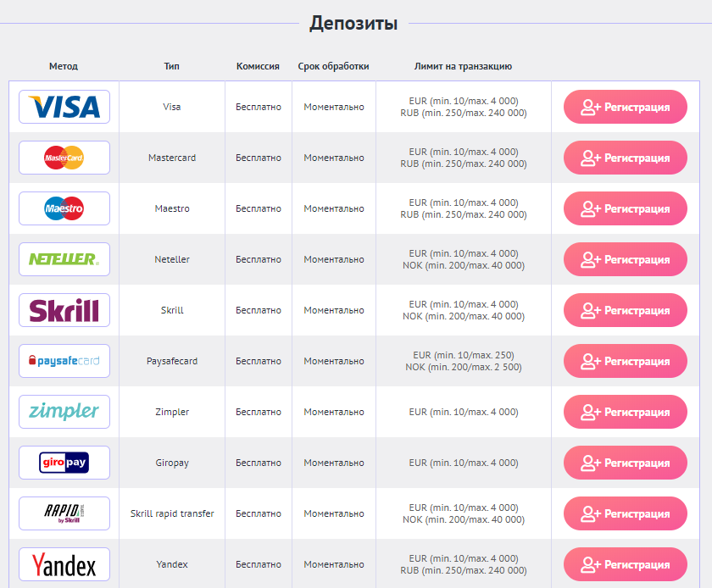712x588 pixels.
Task: Click Регистрация next to Mastercard
Action: (626, 158)
